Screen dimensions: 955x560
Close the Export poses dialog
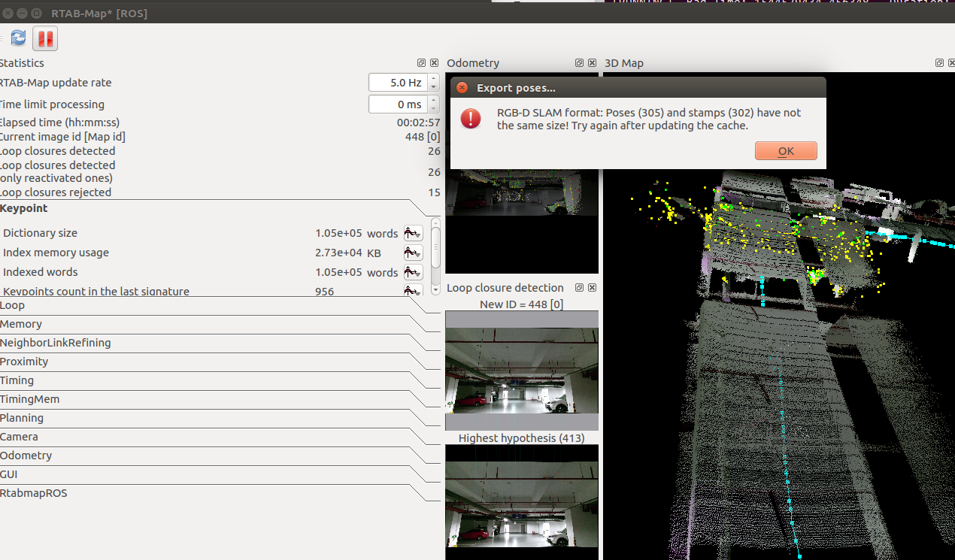pyautogui.click(x=462, y=88)
